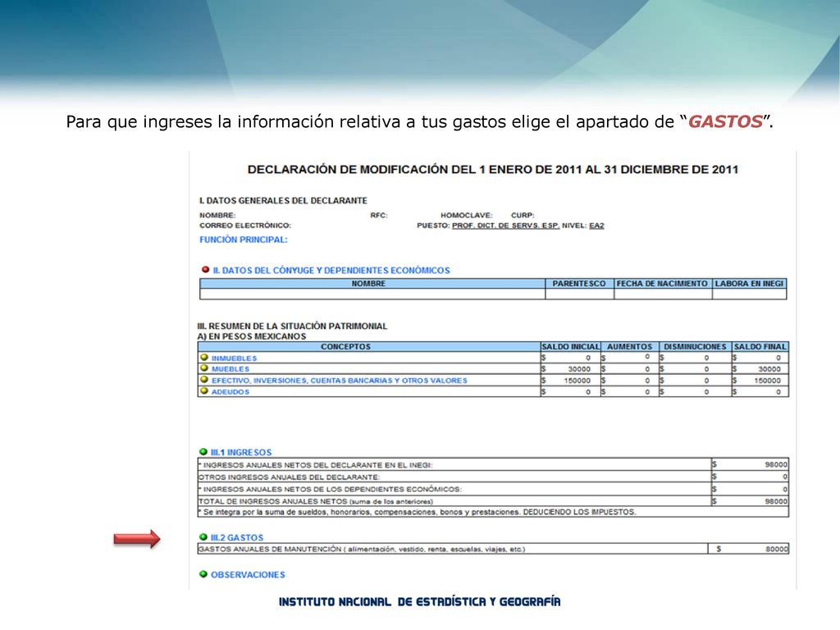Click the LABORA EN INEGI column header
The height and width of the screenshot is (630, 840).
749,283
